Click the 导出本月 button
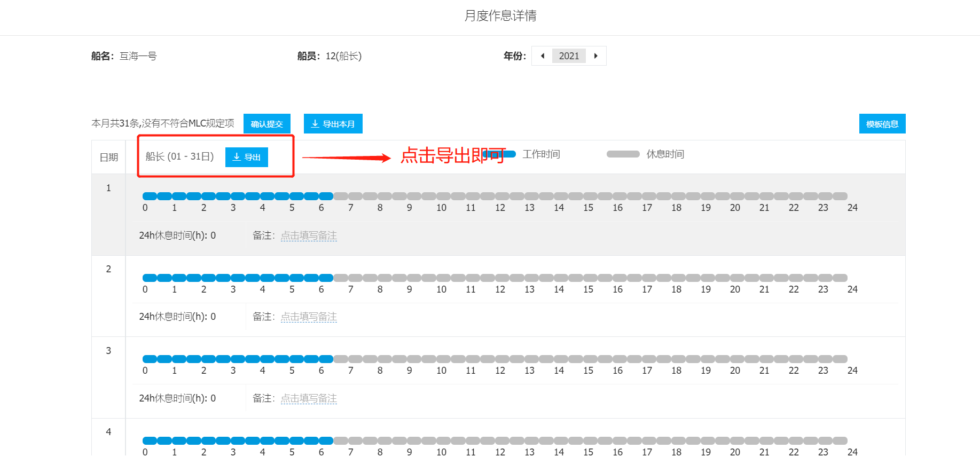 pos(333,124)
